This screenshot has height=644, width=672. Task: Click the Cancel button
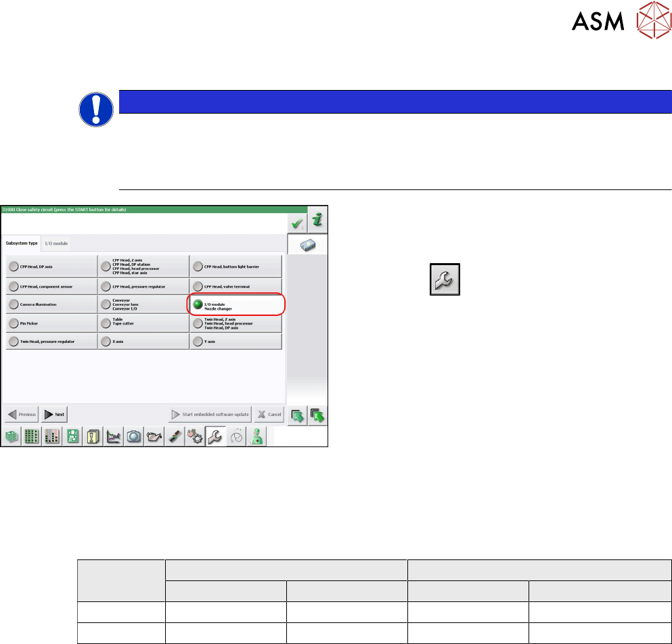[269, 414]
